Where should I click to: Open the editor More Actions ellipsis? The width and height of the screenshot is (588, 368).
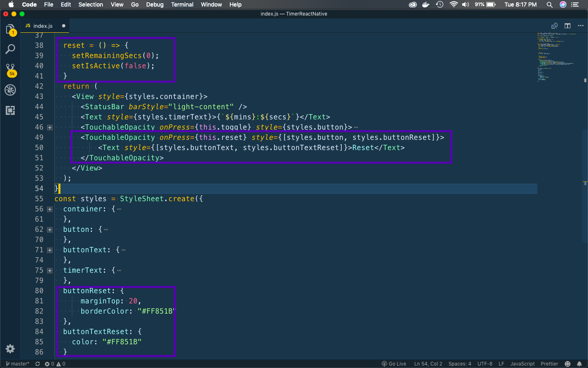[x=581, y=26]
